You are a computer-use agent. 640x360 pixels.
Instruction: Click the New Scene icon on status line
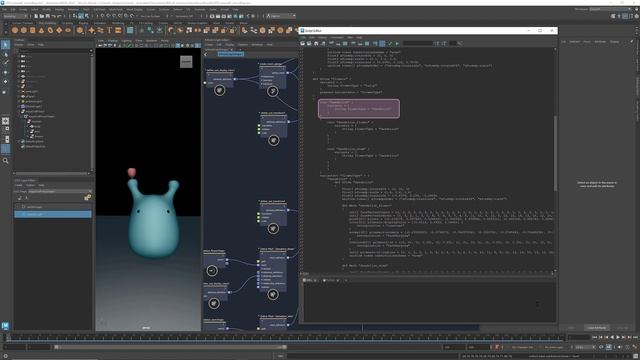pyautogui.click(x=36, y=16)
